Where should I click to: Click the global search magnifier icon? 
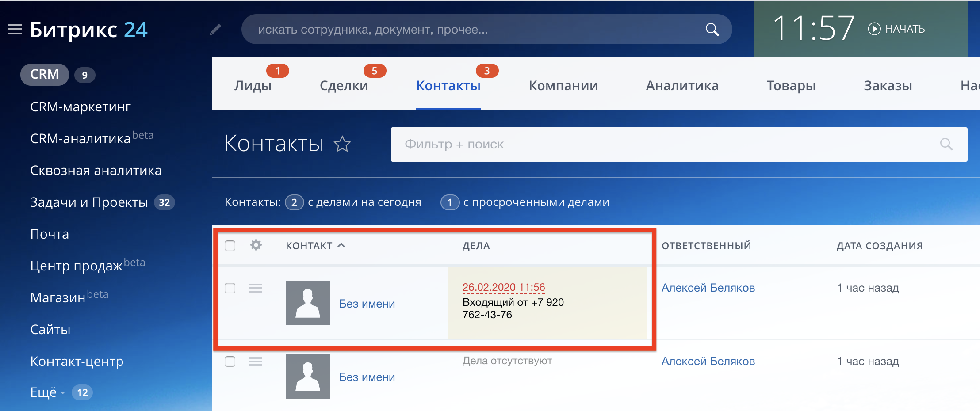coord(712,30)
